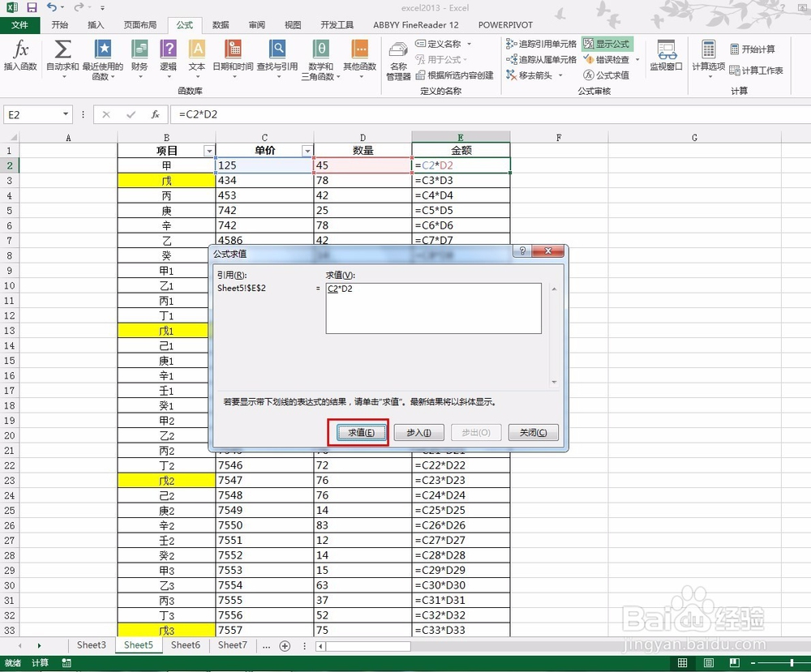This screenshot has height=672, width=811.
Task: Toggle 显示公式 (Show Formulas)
Action: [x=607, y=42]
